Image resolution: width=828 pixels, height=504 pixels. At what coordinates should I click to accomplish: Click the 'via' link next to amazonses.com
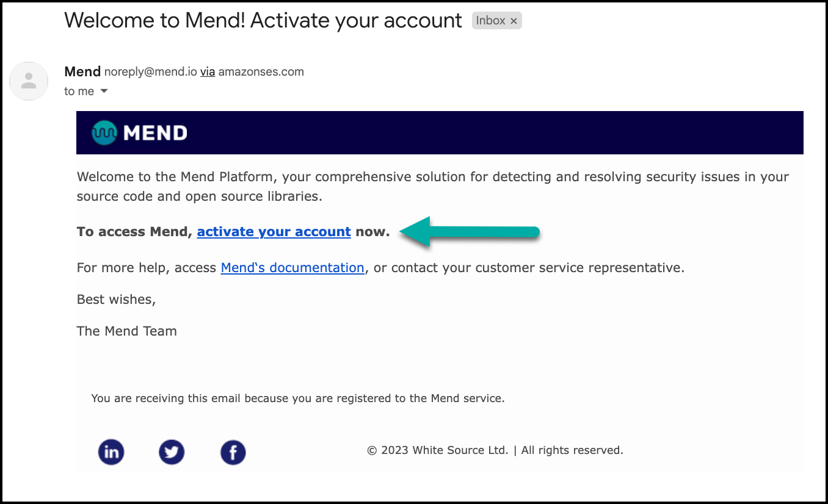point(208,71)
